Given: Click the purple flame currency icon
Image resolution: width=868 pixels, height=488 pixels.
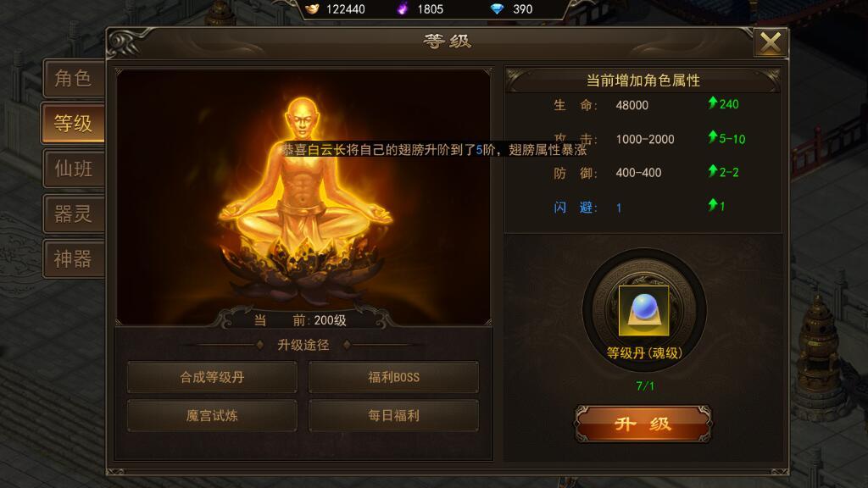Looking at the screenshot, I should (x=403, y=8).
